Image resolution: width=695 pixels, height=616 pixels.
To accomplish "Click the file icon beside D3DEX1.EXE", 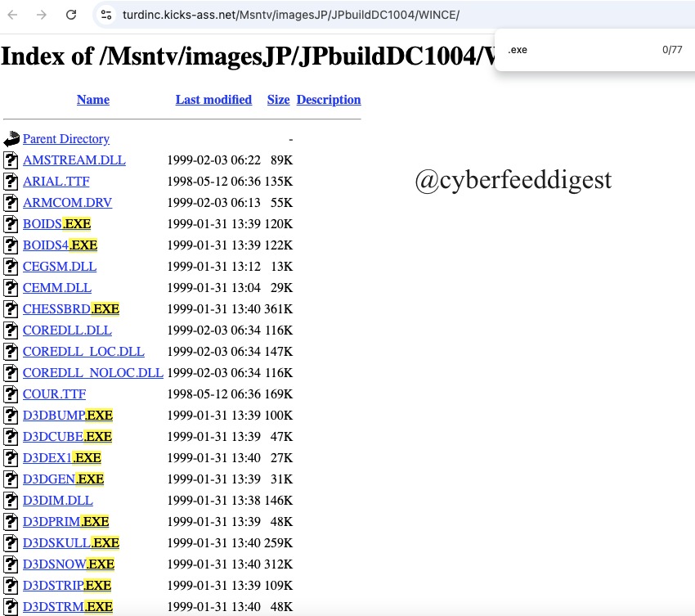I will tap(11, 458).
